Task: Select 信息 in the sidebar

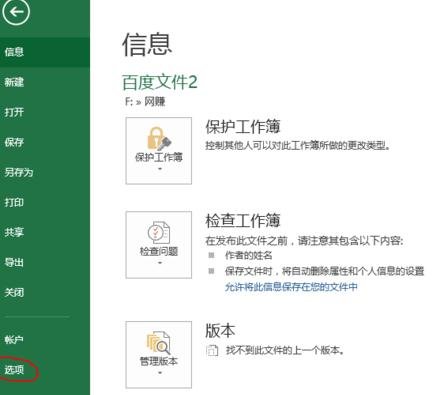Action: [x=45, y=52]
